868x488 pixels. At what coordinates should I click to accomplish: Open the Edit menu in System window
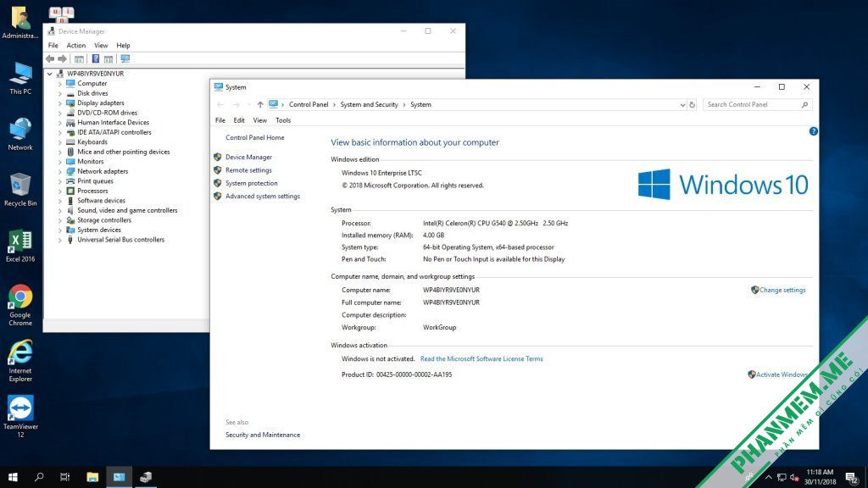pyautogui.click(x=238, y=120)
